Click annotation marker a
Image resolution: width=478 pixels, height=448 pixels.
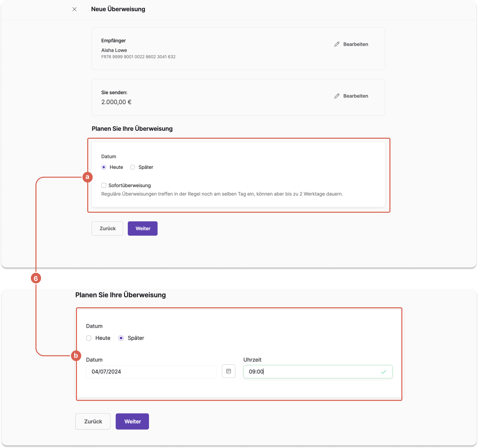[x=87, y=177]
